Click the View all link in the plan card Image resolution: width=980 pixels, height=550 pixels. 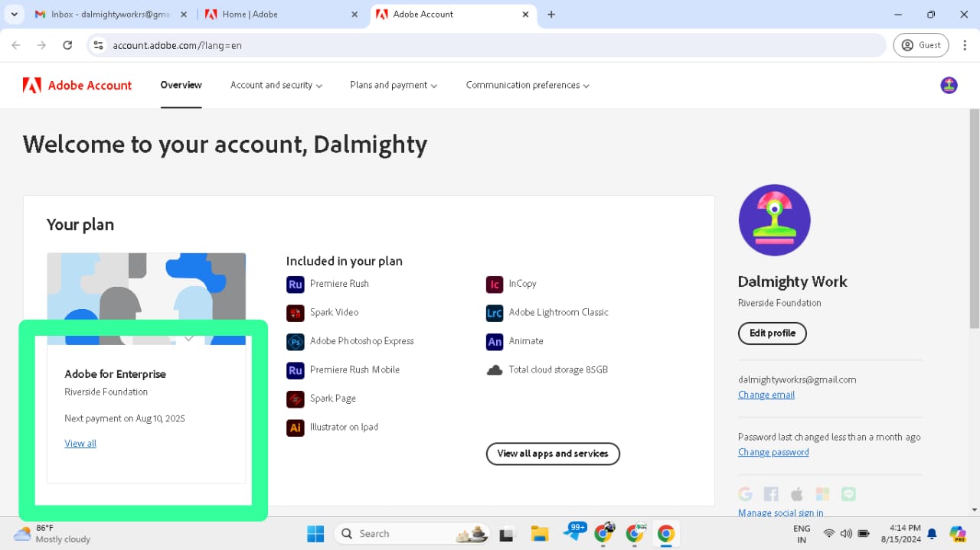(80, 444)
